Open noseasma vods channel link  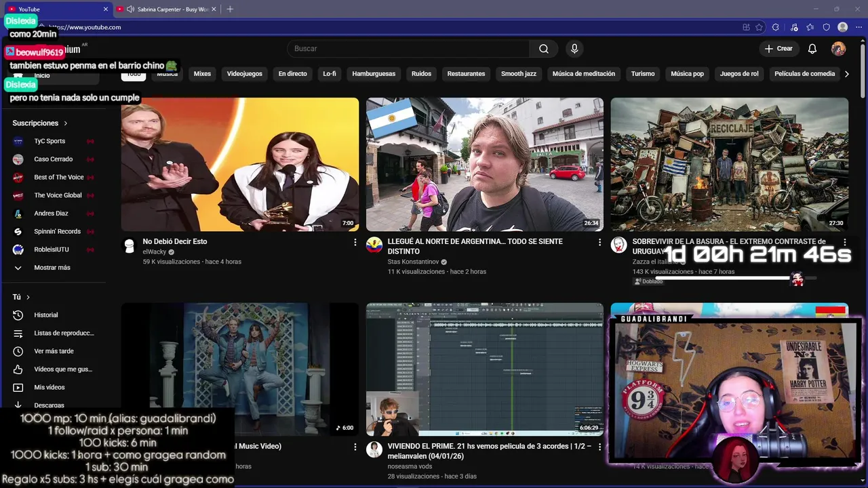[x=410, y=466]
